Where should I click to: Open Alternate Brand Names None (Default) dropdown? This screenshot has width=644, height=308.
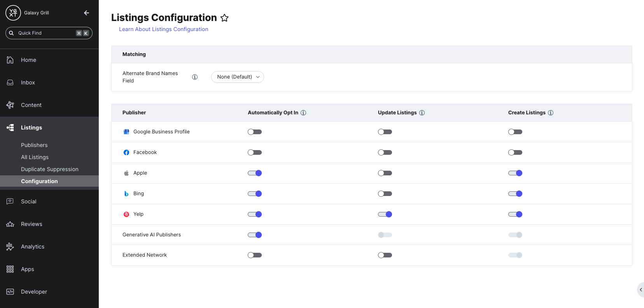[x=238, y=77]
